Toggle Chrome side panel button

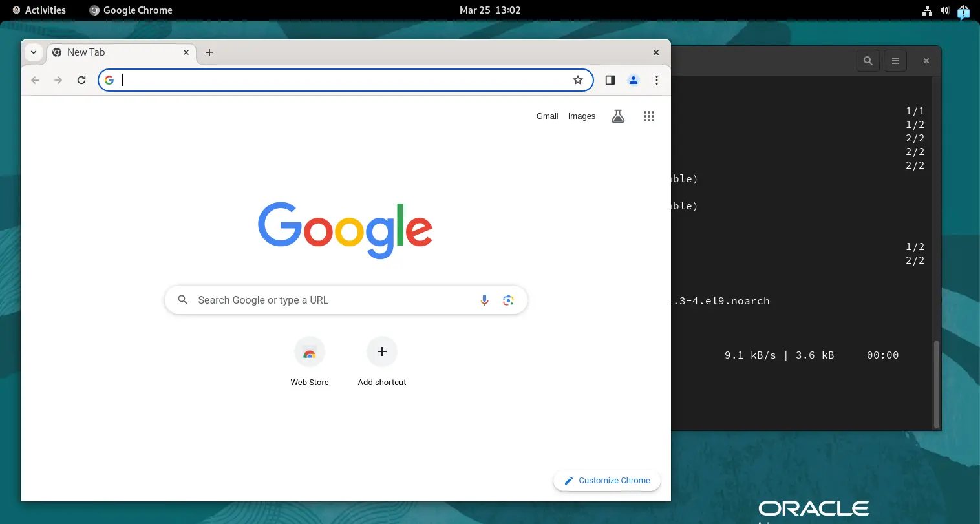point(610,80)
